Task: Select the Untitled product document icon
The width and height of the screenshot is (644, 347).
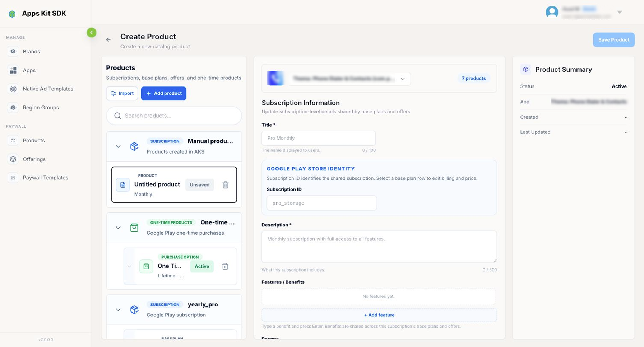Action: pyautogui.click(x=123, y=185)
